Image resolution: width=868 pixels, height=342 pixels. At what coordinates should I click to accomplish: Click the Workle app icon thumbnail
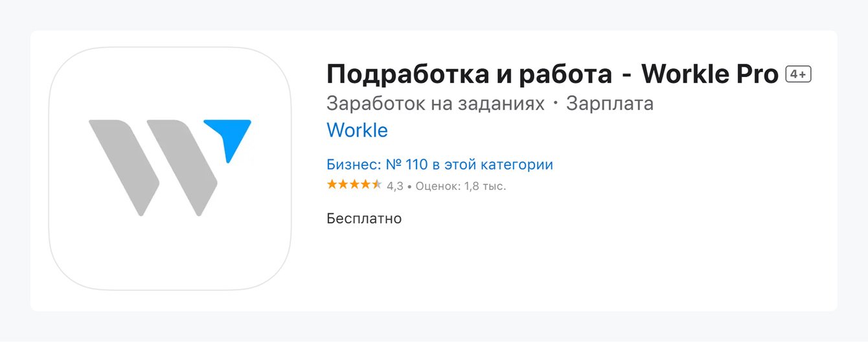click(x=170, y=168)
